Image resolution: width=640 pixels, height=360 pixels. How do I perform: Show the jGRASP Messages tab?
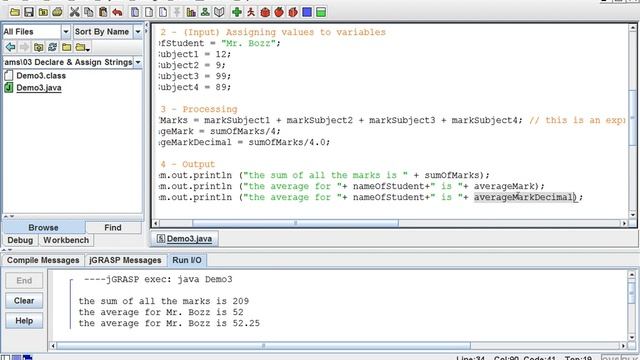point(125,260)
